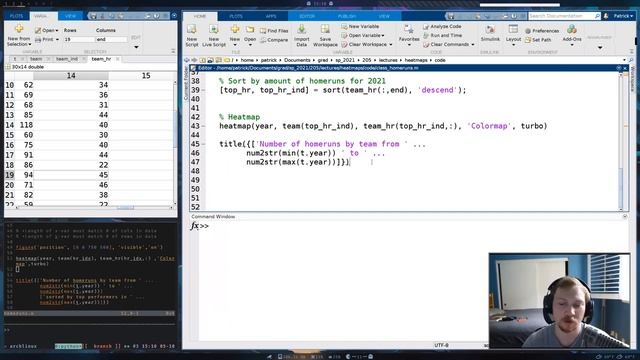The height and width of the screenshot is (360, 640).
Task: Close the team_ind variable tab
Action: click(x=84, y=59)
